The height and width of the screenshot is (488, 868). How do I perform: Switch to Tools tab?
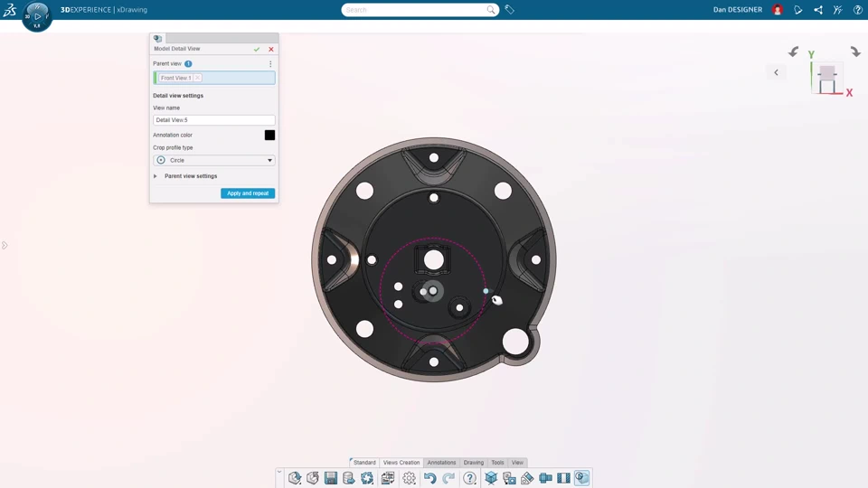(x=497, y=463)
